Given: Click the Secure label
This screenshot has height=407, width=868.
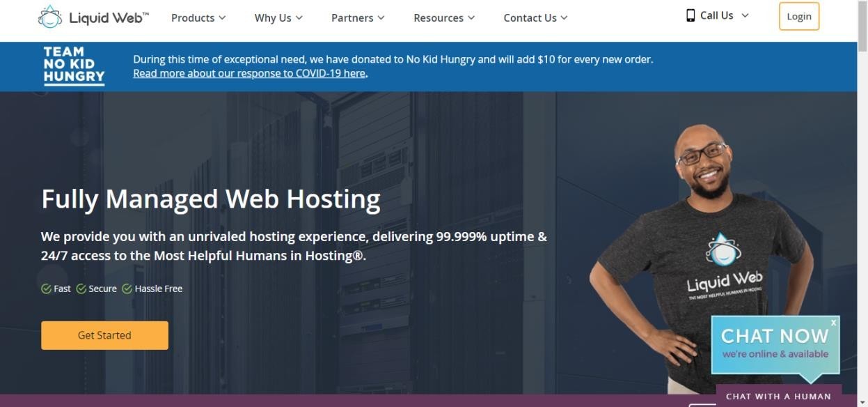Looking at the screenshot, I should (x=103, y=289).
